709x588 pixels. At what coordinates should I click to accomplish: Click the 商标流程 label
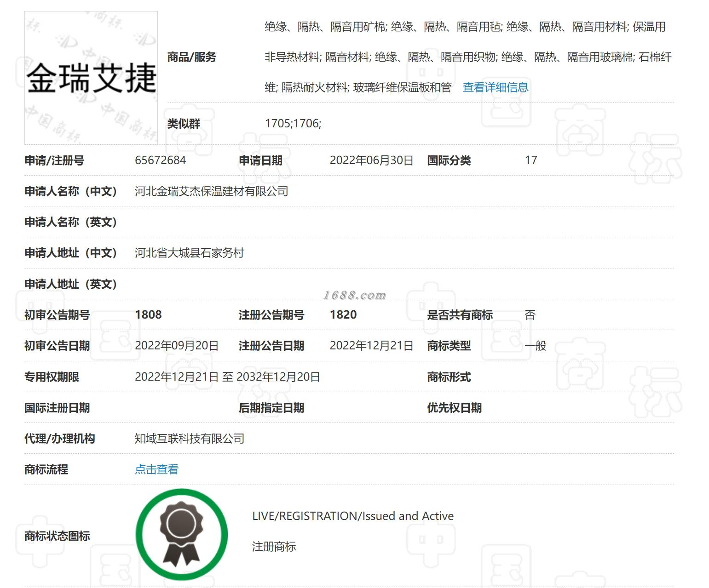click(46, 469)
